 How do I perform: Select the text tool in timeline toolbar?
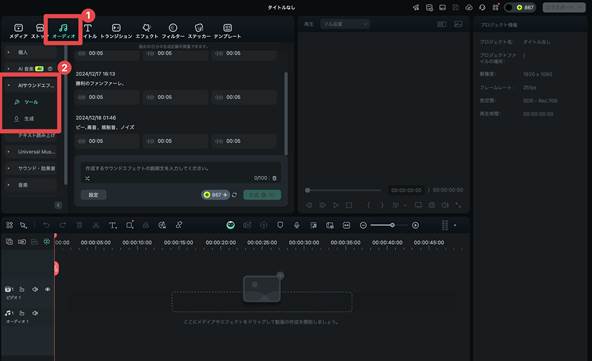coord(113,225)
